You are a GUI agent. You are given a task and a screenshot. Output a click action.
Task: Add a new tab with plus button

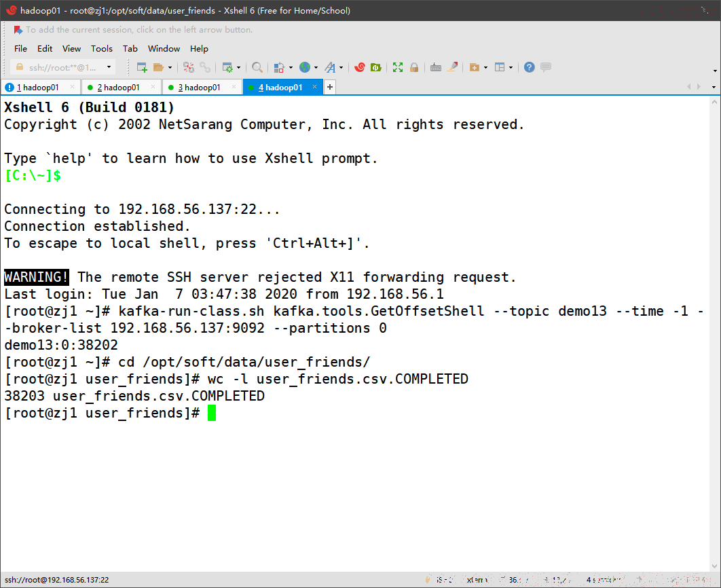tap(330, 87)
